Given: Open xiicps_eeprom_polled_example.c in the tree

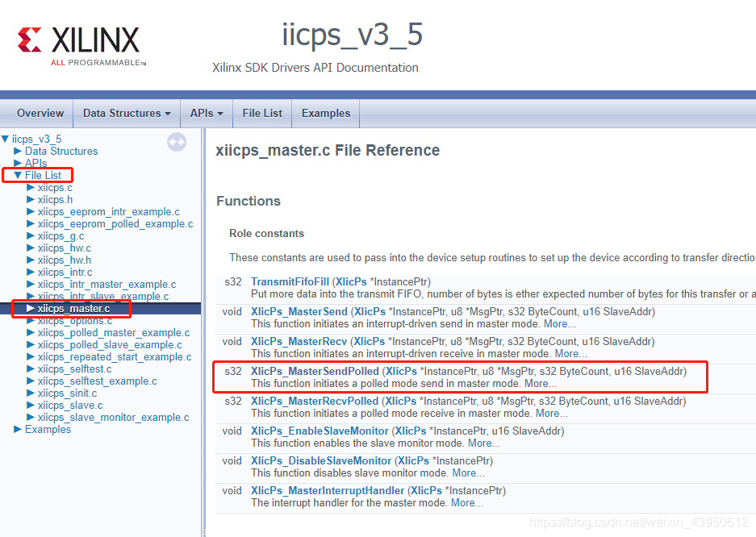Looking at the screenshot, I should tap(115, 224).
